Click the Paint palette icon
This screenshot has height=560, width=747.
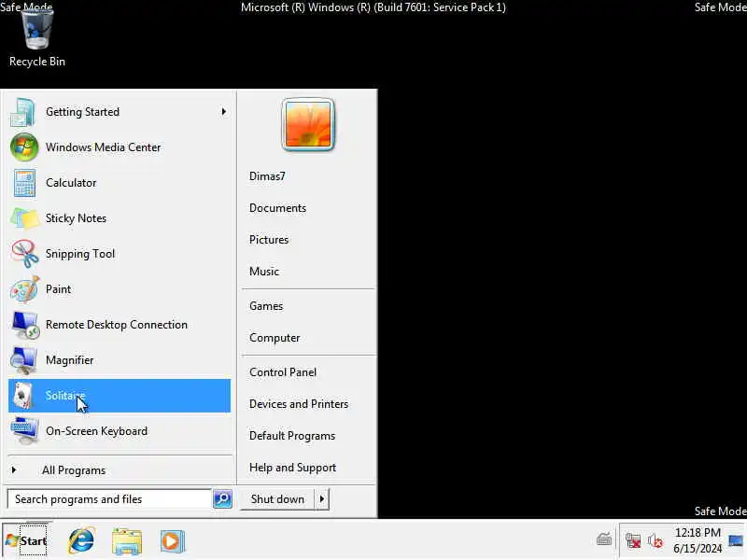tap(25, 289)
